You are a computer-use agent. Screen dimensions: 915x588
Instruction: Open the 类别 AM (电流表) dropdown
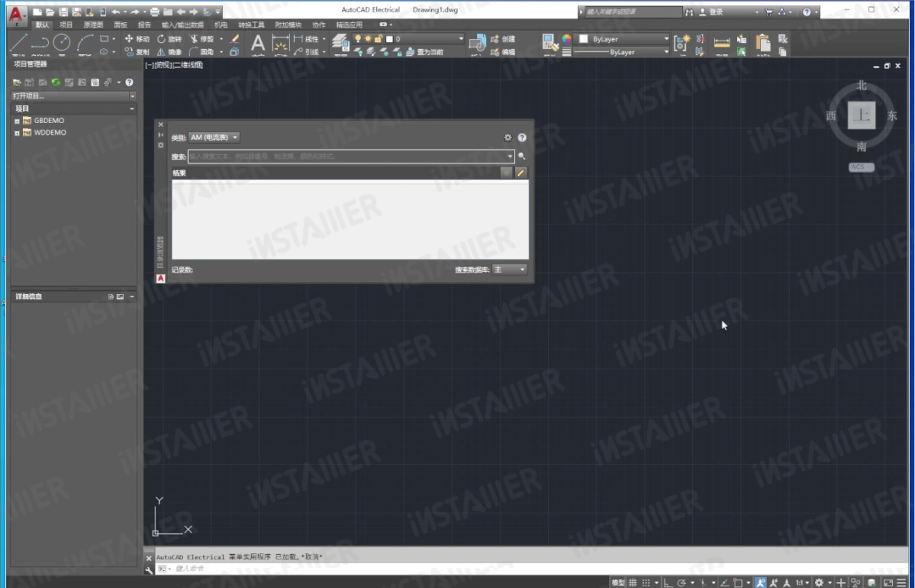(x=213, y=137)
